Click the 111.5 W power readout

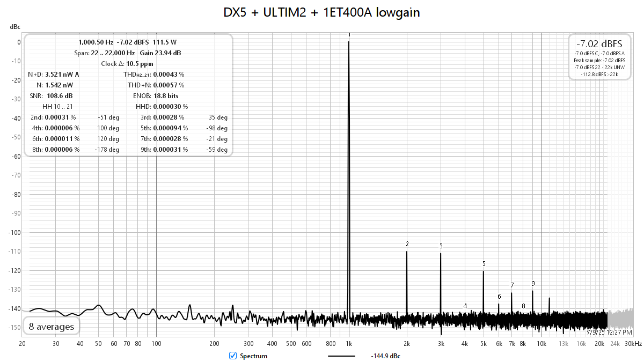tap(165, 42)
